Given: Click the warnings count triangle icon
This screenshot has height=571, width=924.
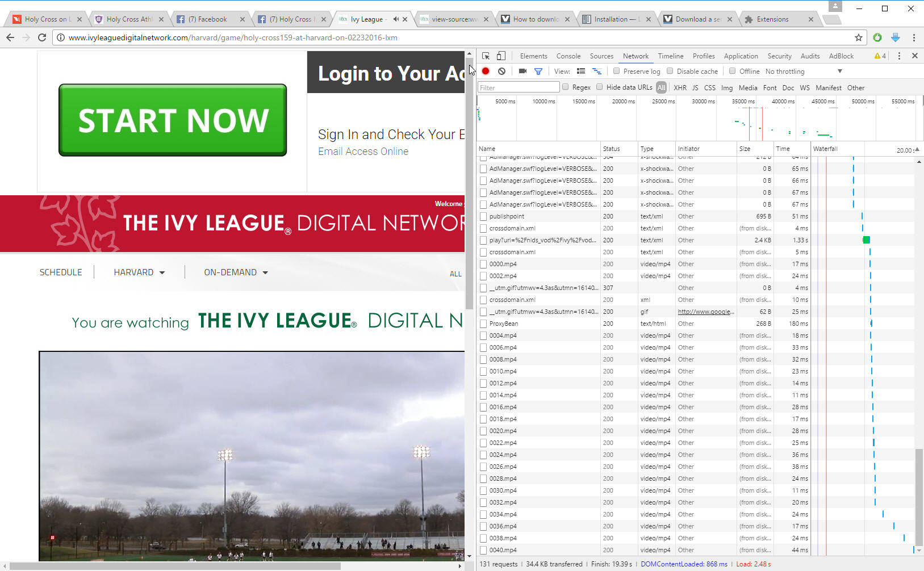Looking at the screenshot, I should pyautogui.click(x=880, y=56).
